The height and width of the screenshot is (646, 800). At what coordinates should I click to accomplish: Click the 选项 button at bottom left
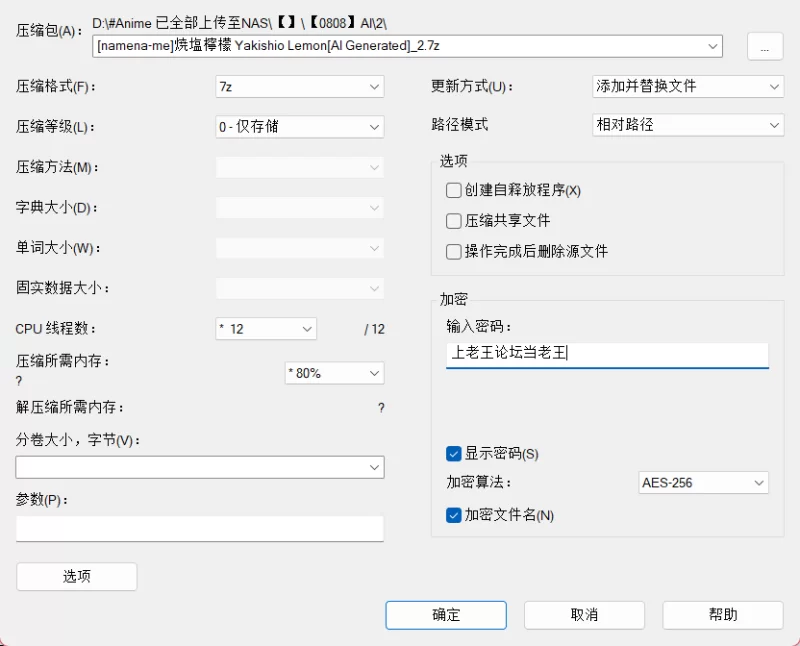tap(77, 577)
